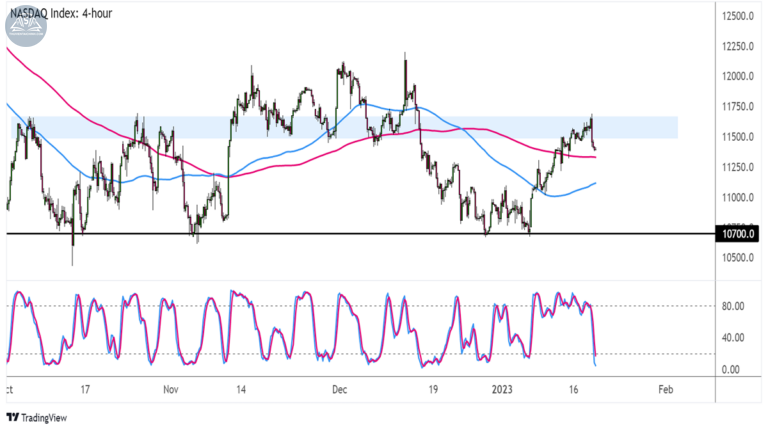This screenshot has height=432, width=768.
Task: Click the 10500.0 price axis label
Action: pyautogui.click(x=738, y=258)
